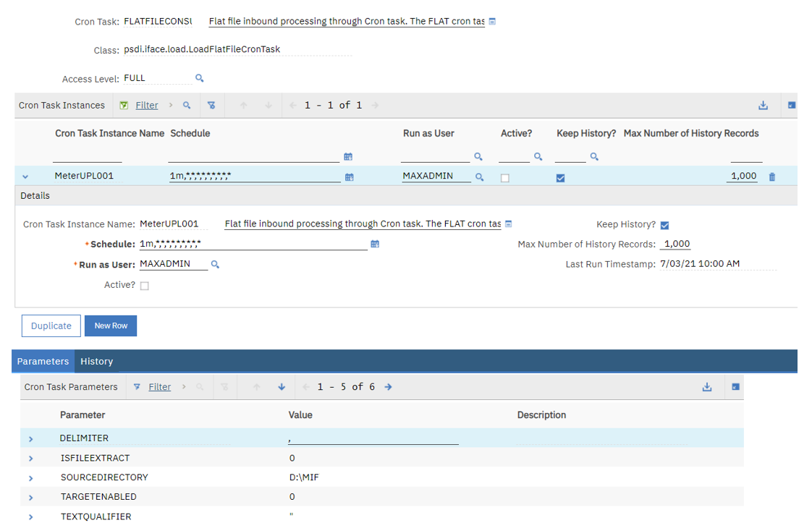Click Max Number of History Records field in Details
This screenshot has height=523, width=812.
pos(677,244)
